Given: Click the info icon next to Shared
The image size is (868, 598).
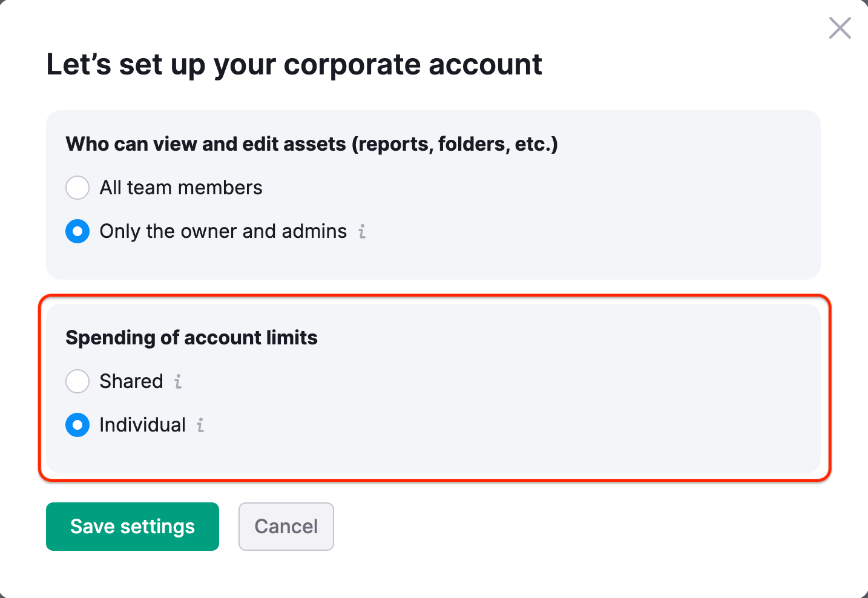Looking at the screenshot, I should pos(177,382).
